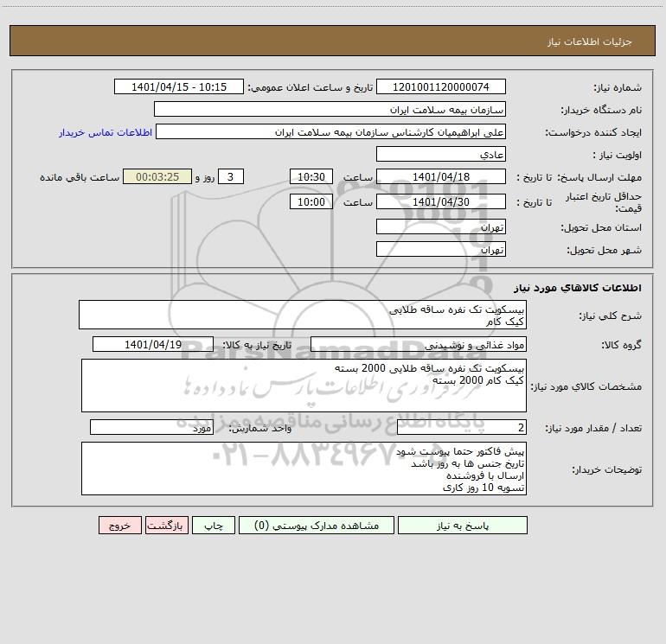Screen dimensions: 666x644
Task: Click label 'تعداد / مقدار مورد نیاز:'
Action: (593, 428)
